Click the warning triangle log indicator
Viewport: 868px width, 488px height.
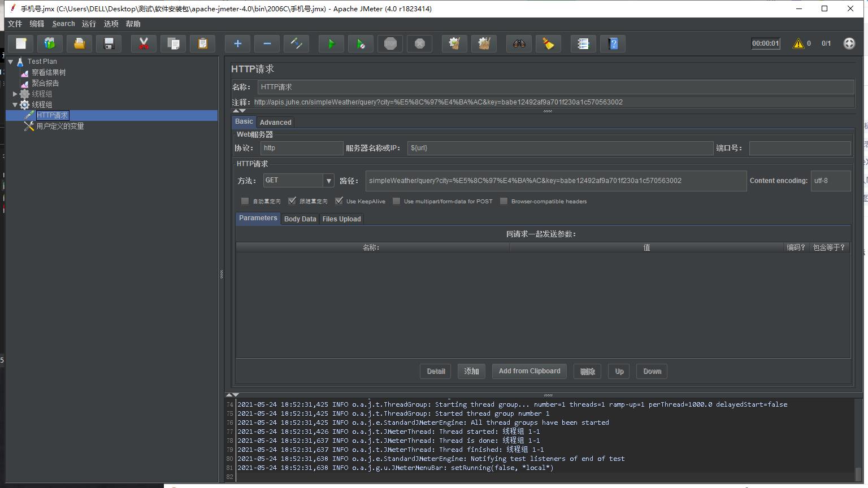click(798, 43)
